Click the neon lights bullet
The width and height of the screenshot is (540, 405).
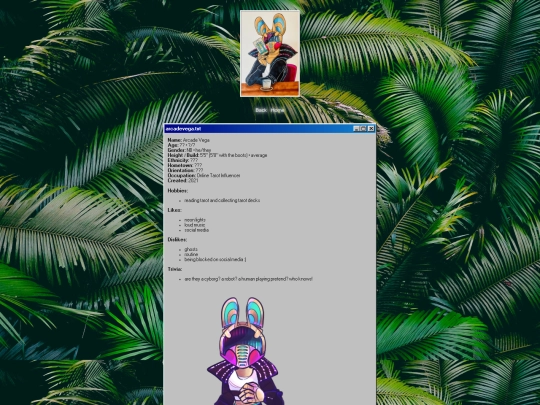[x=195, y=220]
